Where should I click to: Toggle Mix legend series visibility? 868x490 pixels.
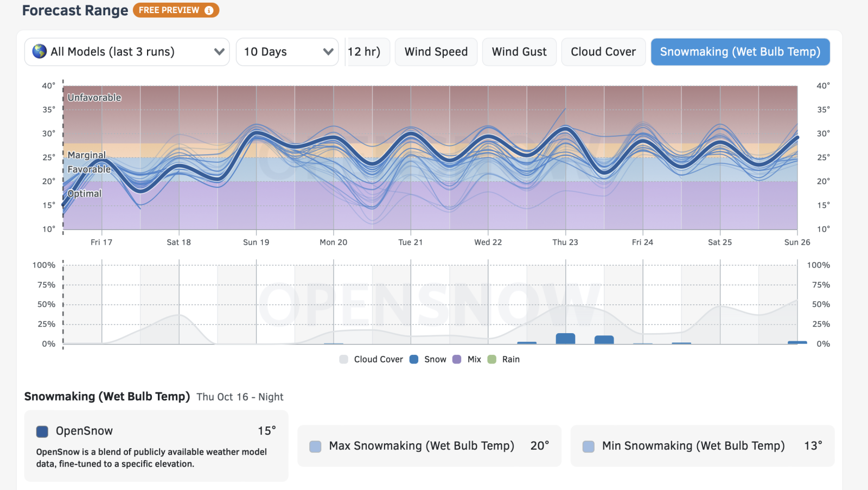click(468, 359)
